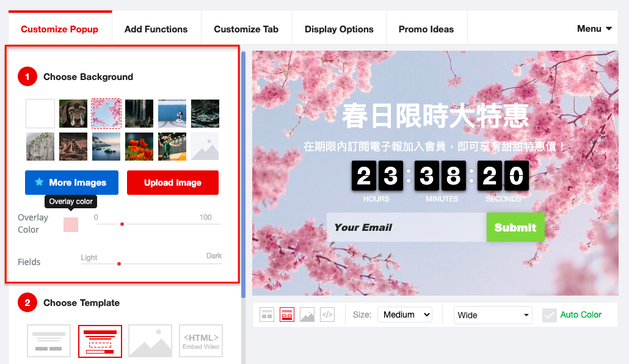
Task: Select the image template in Choose Template
Action: 150,341
